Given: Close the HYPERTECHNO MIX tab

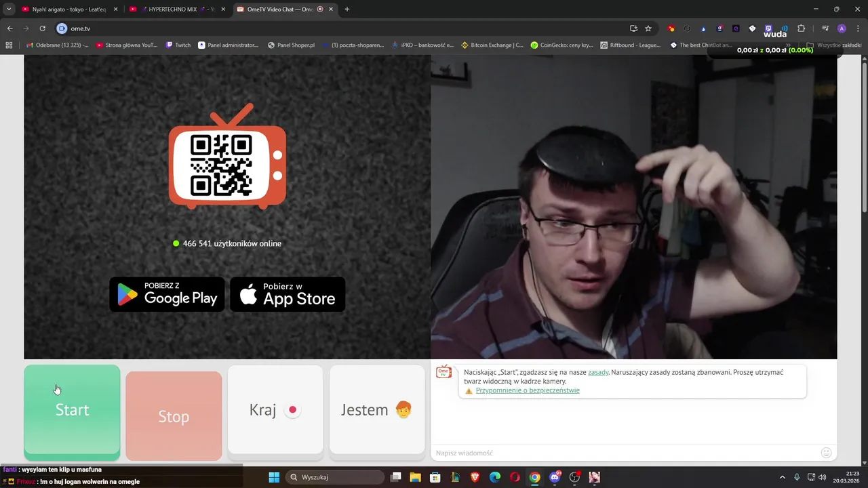Looking at the screenshot, I should pyautogui.click(x=223, y=9).
